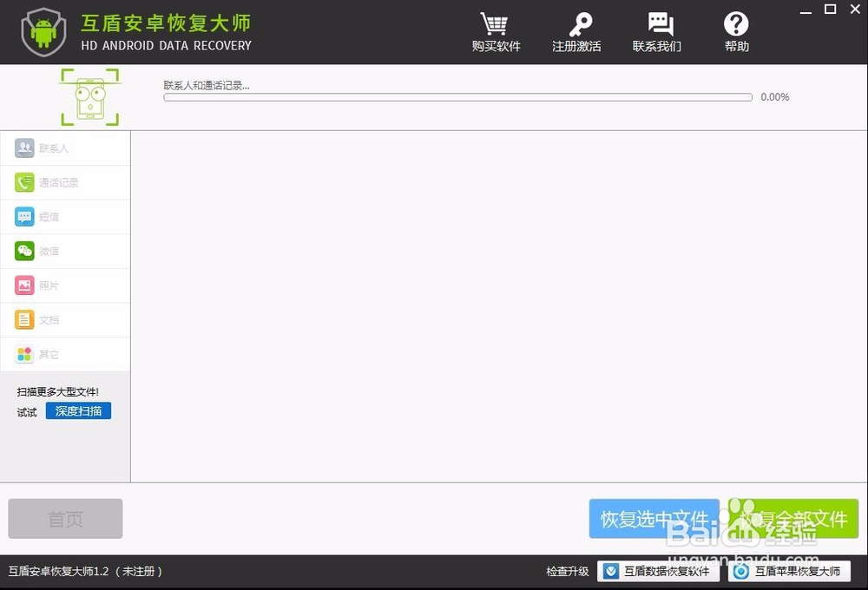Start a 深度扫描 deep scan

click(x=78, y=410)
